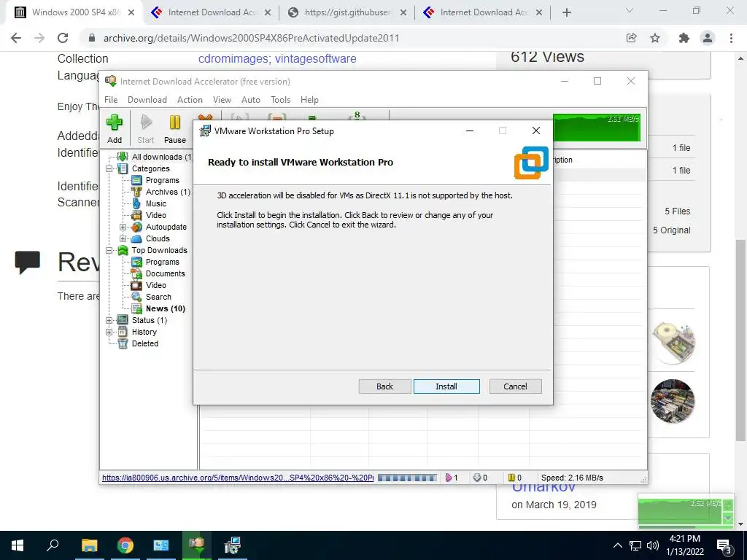Switch to Windows 2000 SP4 browser tab

pos(76,12)
